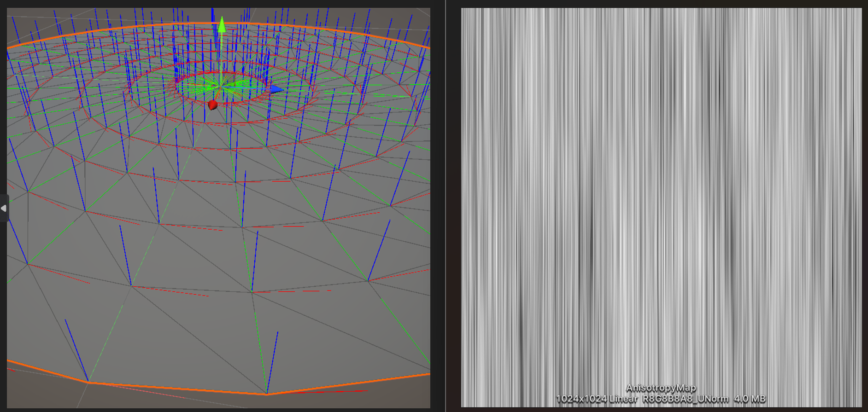
Task: Click the R8G8B8A8_UNorm format label
Action: tap(685, 399)
